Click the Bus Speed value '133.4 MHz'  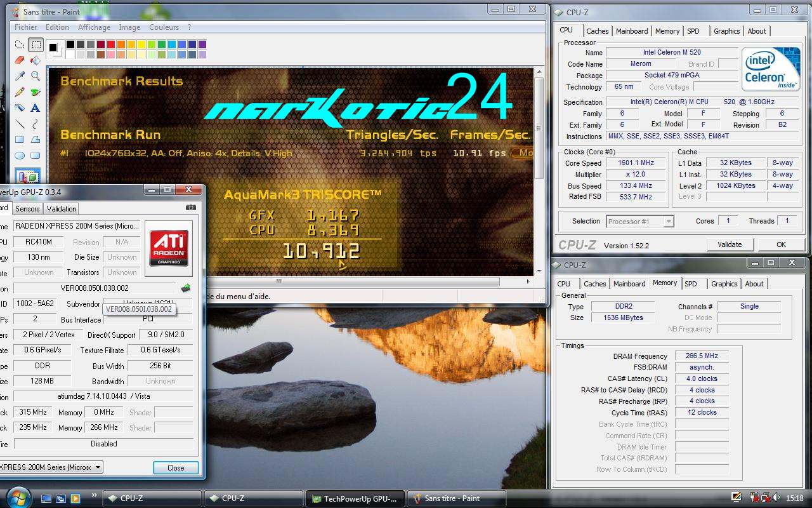636,186
